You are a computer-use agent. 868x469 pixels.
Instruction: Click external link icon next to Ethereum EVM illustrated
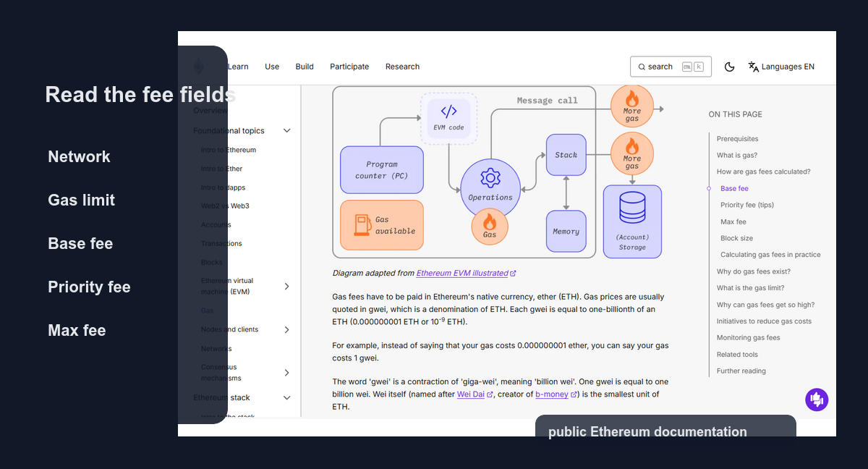[513, 274]
